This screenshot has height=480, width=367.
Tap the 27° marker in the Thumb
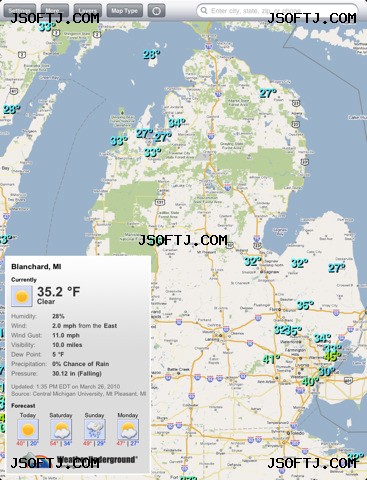(337, 268)
